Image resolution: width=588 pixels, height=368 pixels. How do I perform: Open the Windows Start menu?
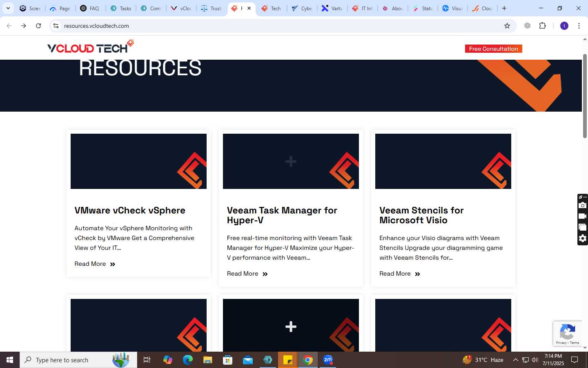click(x=10, y=360)
